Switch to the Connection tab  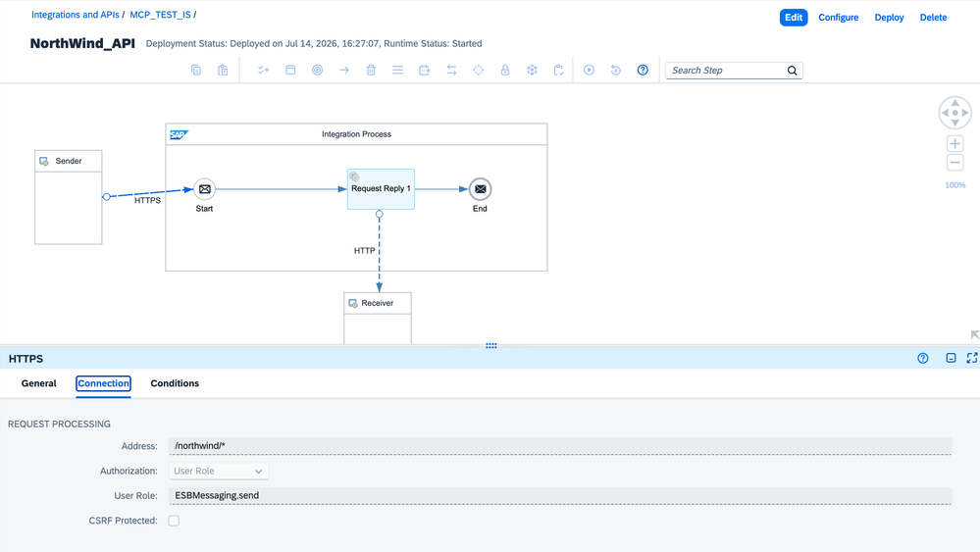point(104,383)
